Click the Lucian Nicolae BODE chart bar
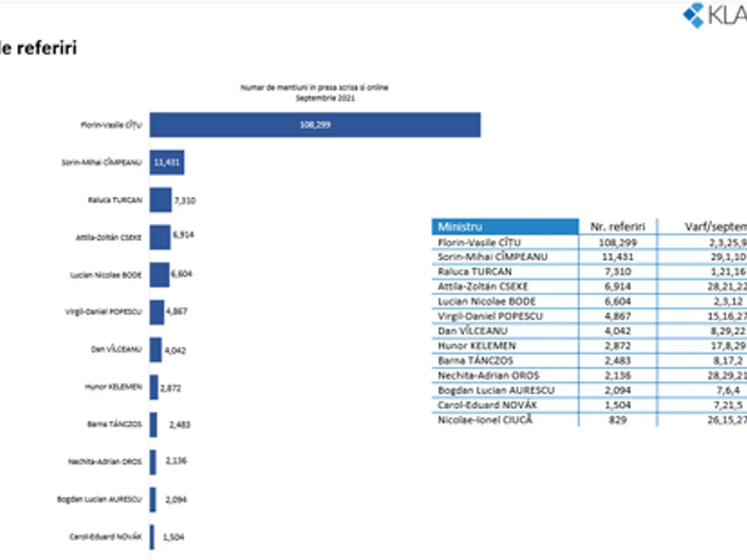 [x=159, y=274]
